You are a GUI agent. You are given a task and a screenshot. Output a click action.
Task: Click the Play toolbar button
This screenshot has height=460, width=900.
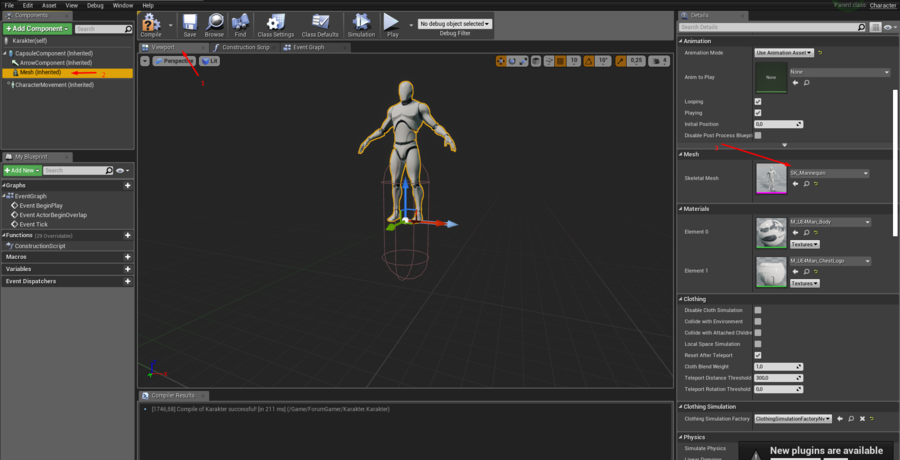click(392, 25)
